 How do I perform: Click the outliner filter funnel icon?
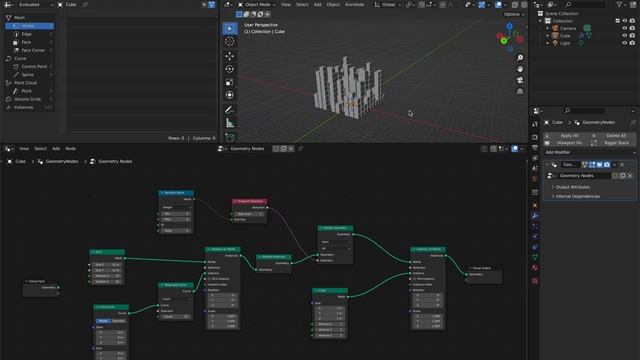pos(620,4)
